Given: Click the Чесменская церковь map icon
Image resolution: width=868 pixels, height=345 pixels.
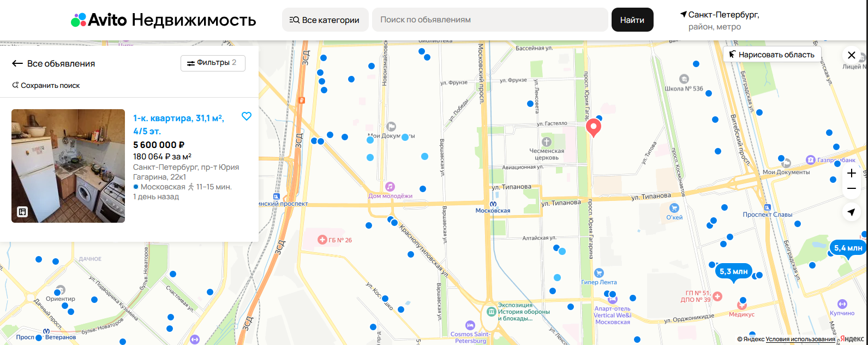Looking at the screenshot, I should [547, 142].
